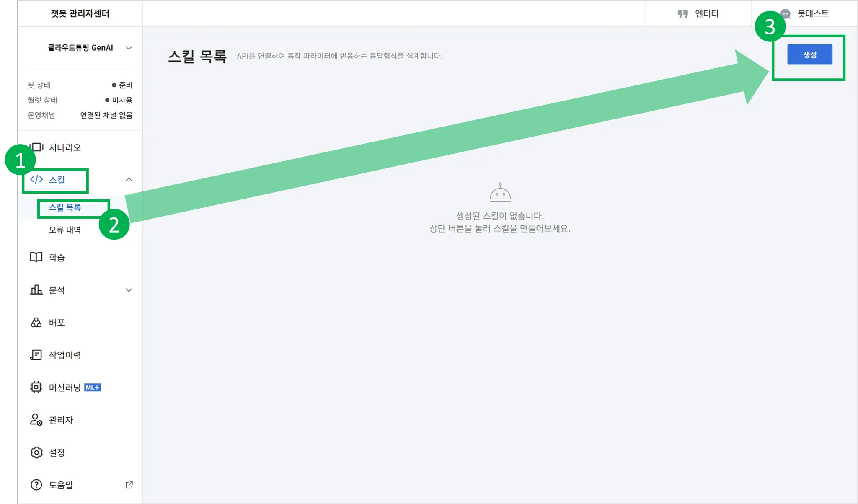Screen dimensions: 858x504
Task: Click the 작업이력 history icon
Action: (x=37, y=354)
